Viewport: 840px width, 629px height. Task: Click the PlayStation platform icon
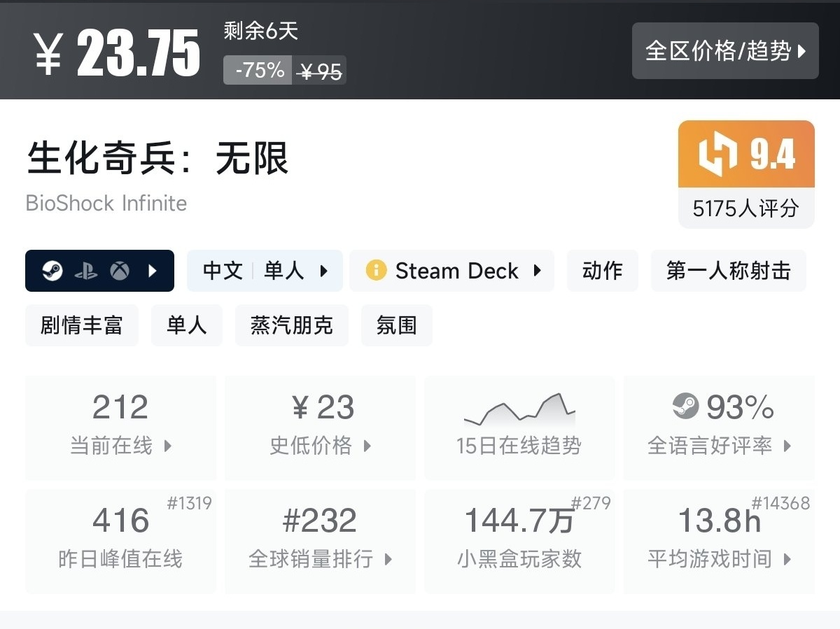86,271
